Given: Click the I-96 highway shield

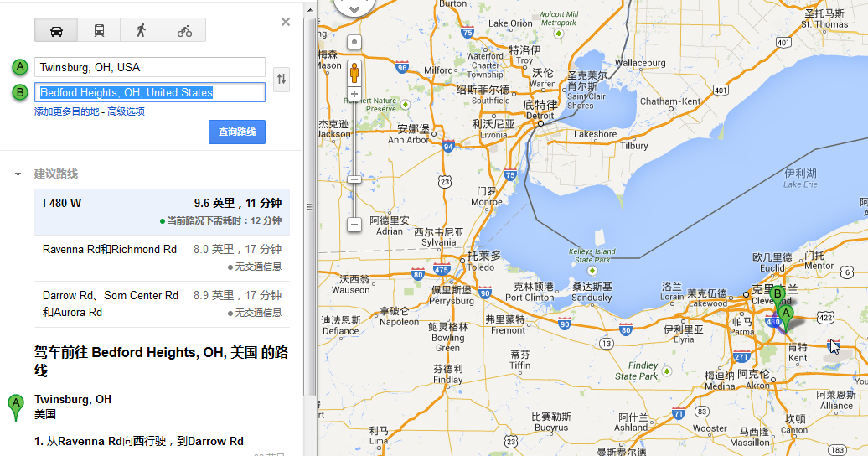Looking at the screenshot, I should [402, 68].
